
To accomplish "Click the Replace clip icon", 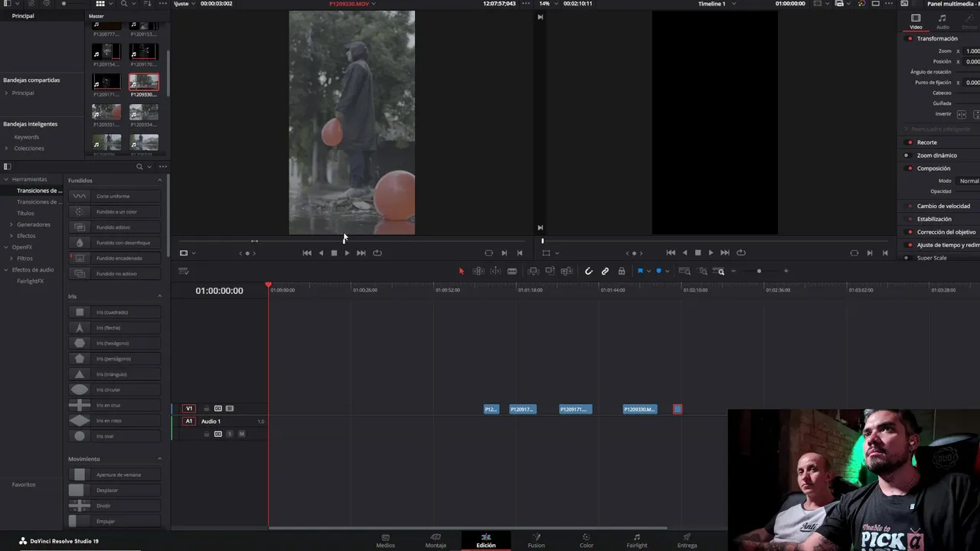I will point(567,271).
